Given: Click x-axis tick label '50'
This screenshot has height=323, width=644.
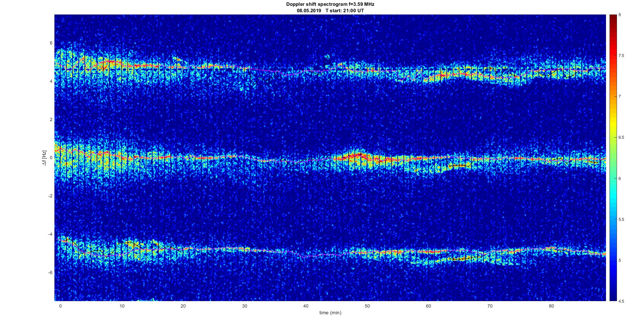Looking at the screenshot, I should click(x=367, y=306).
